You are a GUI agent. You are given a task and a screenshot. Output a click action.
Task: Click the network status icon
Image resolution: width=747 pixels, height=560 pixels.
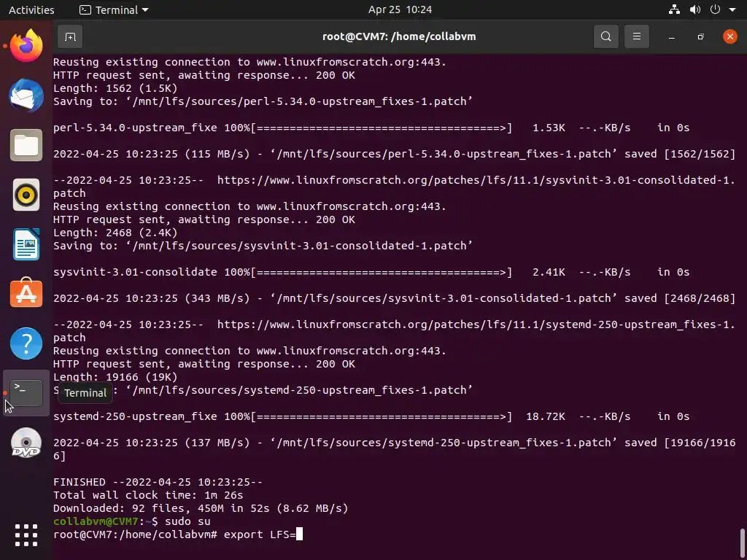tap(674, 9)
